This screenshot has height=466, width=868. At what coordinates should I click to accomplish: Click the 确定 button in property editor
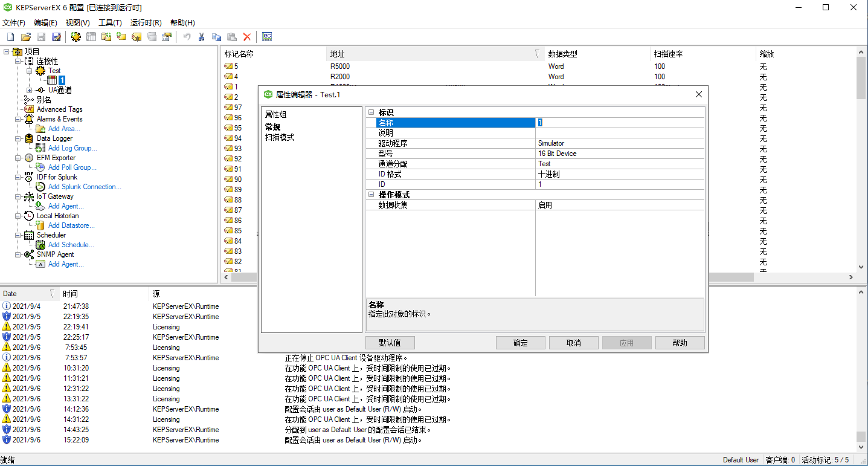tap(521, 343)
